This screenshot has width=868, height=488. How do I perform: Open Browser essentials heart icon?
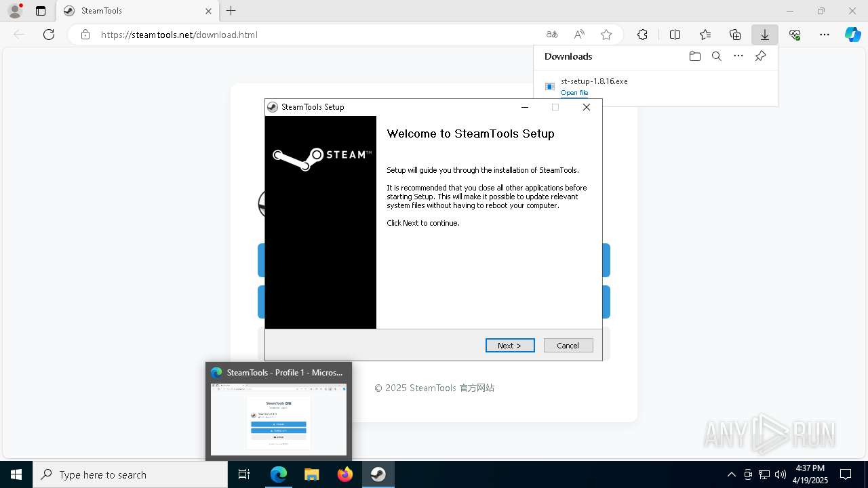click(795, 35)
